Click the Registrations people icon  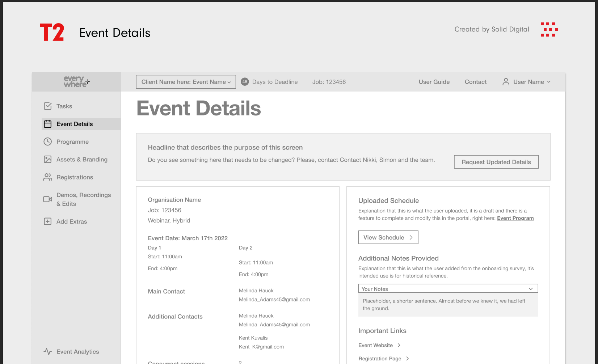tap(48, 177)
